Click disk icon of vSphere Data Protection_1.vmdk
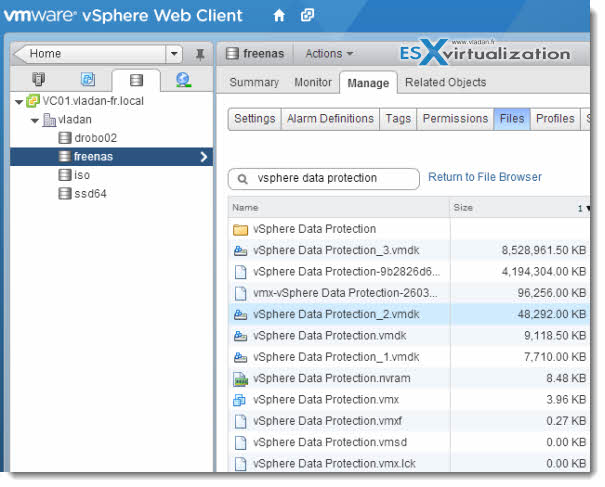605x487 pixels. tap(240, 358)
